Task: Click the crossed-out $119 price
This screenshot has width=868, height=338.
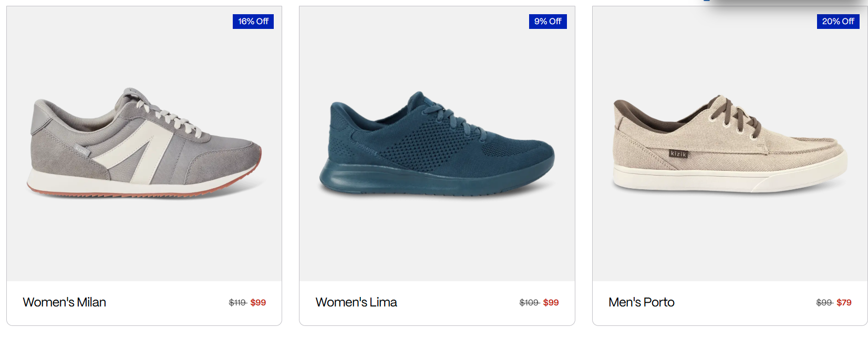Action: 237,303
